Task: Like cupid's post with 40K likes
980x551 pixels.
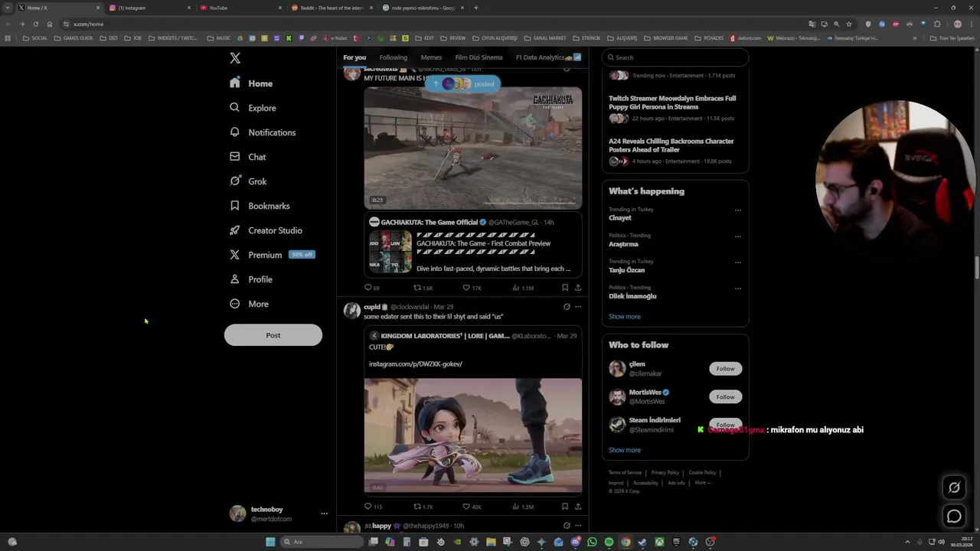Action: click(472, 507)
